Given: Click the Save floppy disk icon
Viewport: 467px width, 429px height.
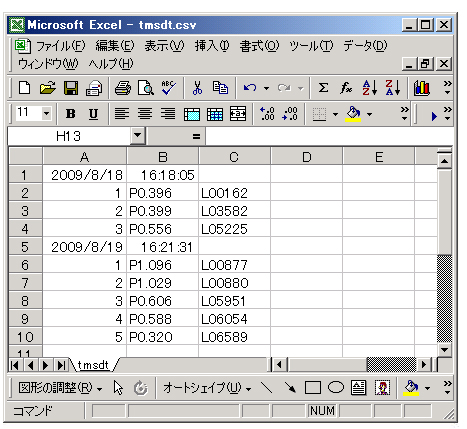Looking at the screenshot, I should [71, 88].
